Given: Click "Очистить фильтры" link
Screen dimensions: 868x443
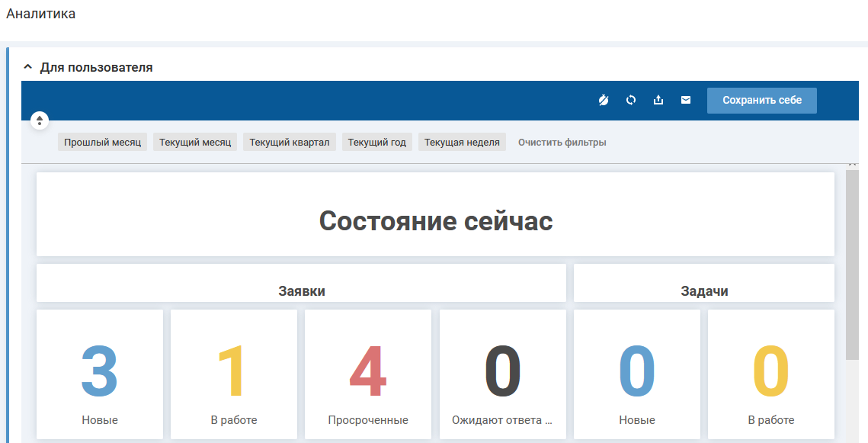Looking at the screenshot, I should pos(562,143).
